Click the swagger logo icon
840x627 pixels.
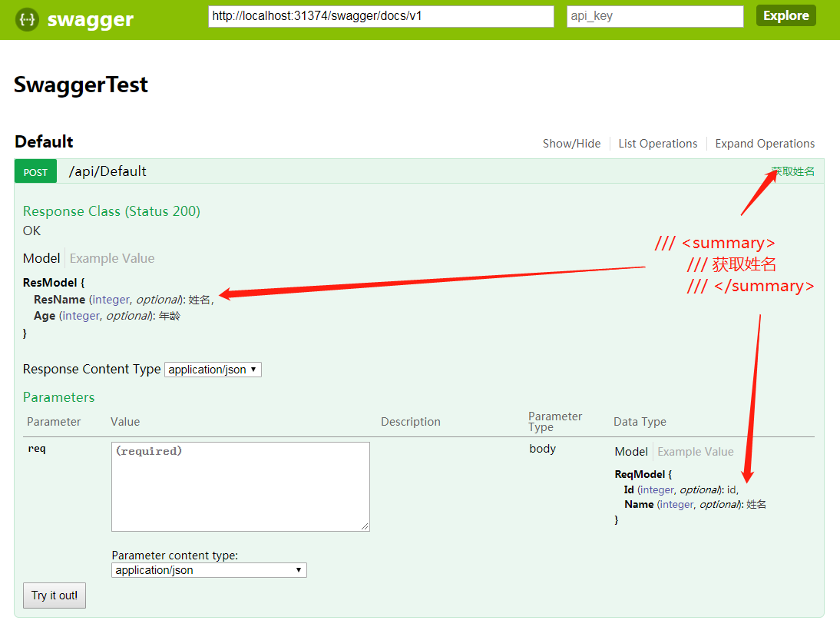click(27, 20)
